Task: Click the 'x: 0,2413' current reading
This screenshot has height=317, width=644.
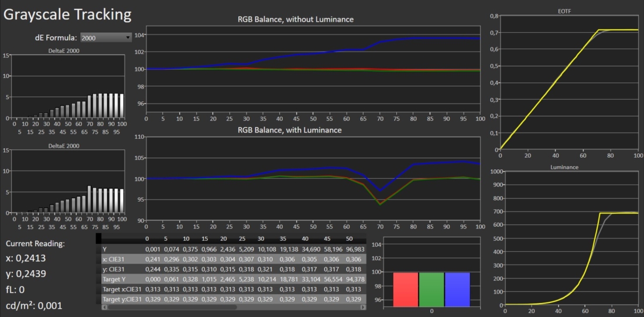Action: pos(25,258)
